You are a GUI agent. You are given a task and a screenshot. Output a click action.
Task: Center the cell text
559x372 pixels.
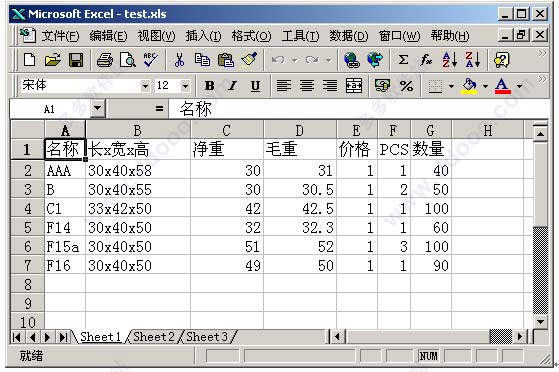pyautogui.click(x=307, y=86)
